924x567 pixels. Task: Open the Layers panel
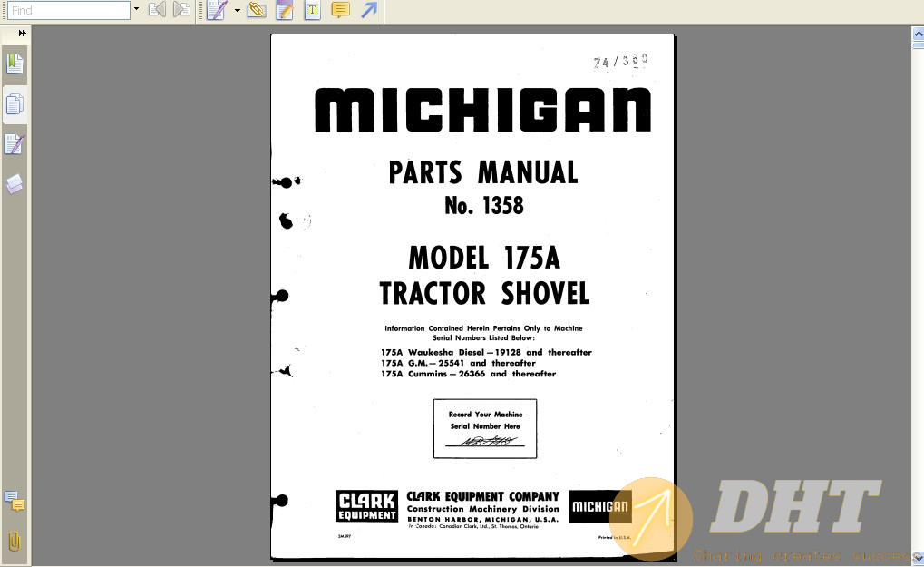[15, 184]
